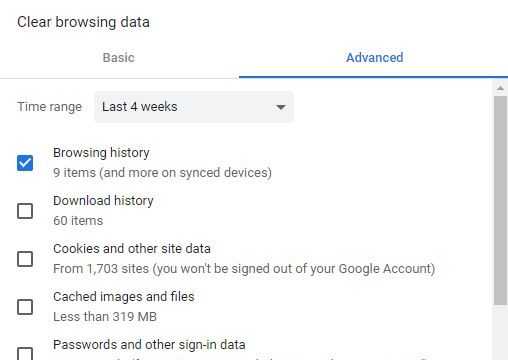508x360 pixels.
Task: Click the Time range dropdown arrow icon
Action: (x=281, y=107)
